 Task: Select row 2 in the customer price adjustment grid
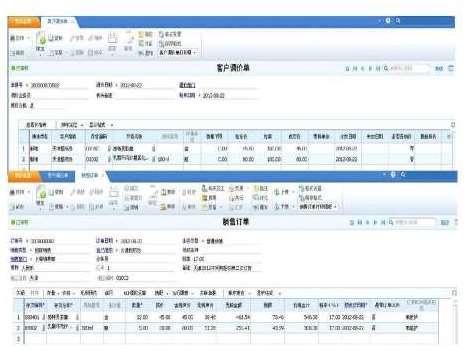click(x=233, y=159)
